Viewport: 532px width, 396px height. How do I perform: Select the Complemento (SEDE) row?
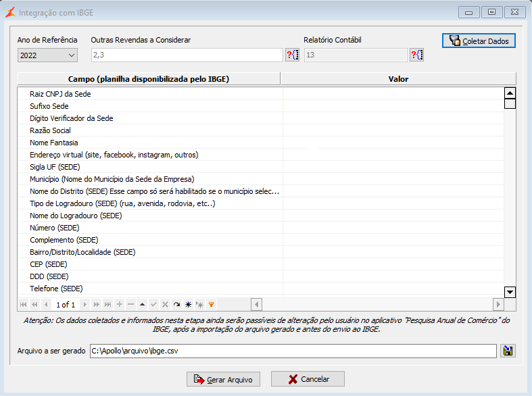pyautogui.click(x=260, y=240)
